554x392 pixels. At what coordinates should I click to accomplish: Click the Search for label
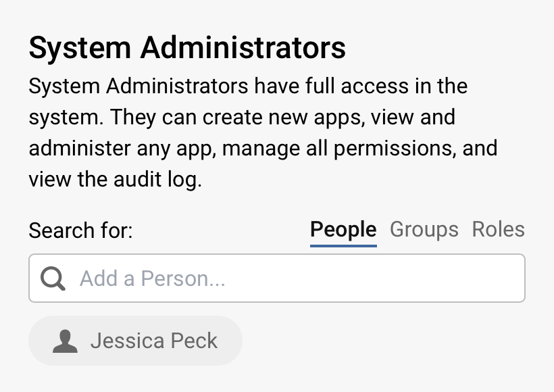click(80, 230)
